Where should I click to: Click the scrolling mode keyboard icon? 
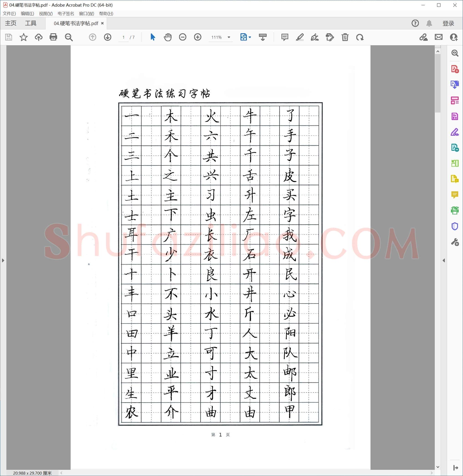click(x=263, y=37)
